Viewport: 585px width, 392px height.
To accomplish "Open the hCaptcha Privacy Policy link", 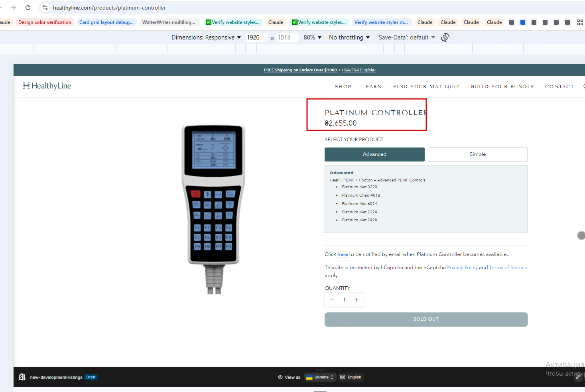I will [462, 268].
